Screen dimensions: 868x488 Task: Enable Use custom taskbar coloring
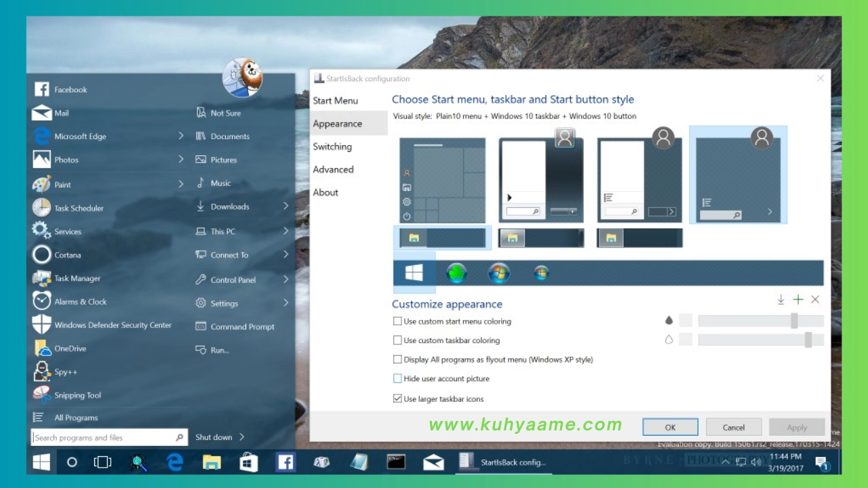coord(397,340)
